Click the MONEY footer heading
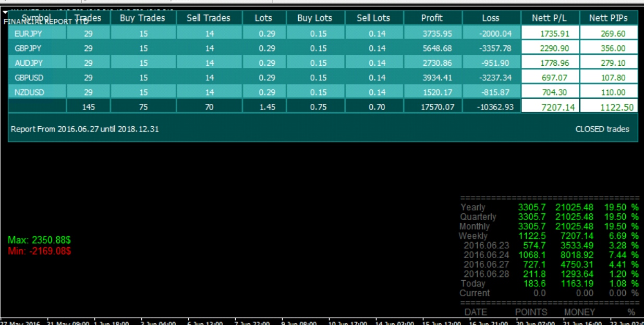This screenshot has width=644, height=325. (579, 312)
